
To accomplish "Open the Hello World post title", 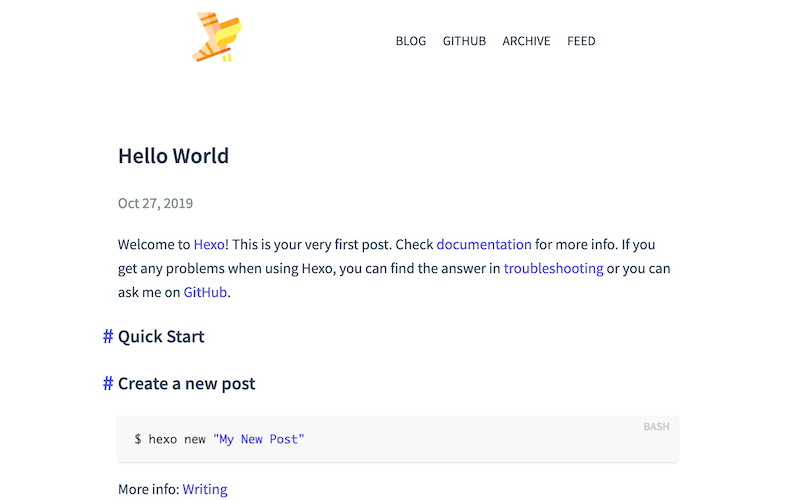I will [173, 156].
